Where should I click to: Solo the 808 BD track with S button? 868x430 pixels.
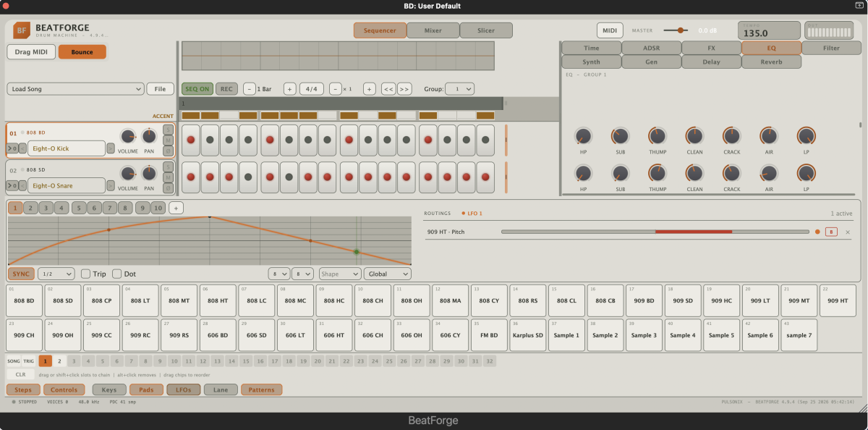click(168, 130)
